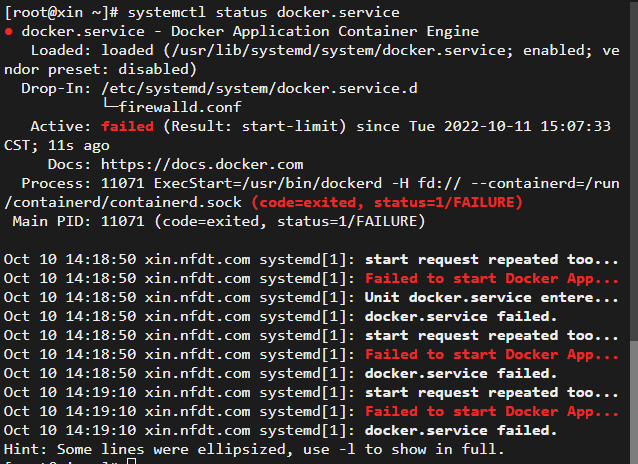This screenshot has height=464, width=638.
Task: Click the Main PID 11071 value
Action: click(x=122, y=221)
